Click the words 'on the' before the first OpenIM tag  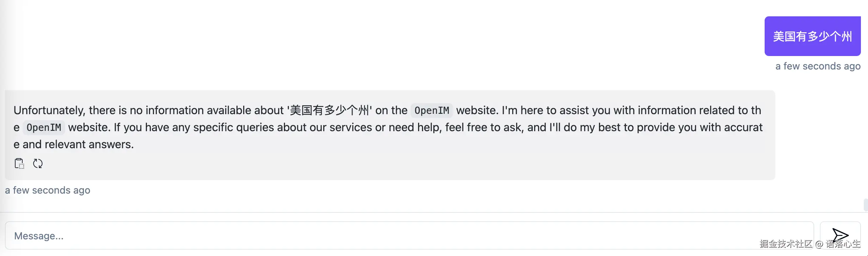tap(391, 111)
